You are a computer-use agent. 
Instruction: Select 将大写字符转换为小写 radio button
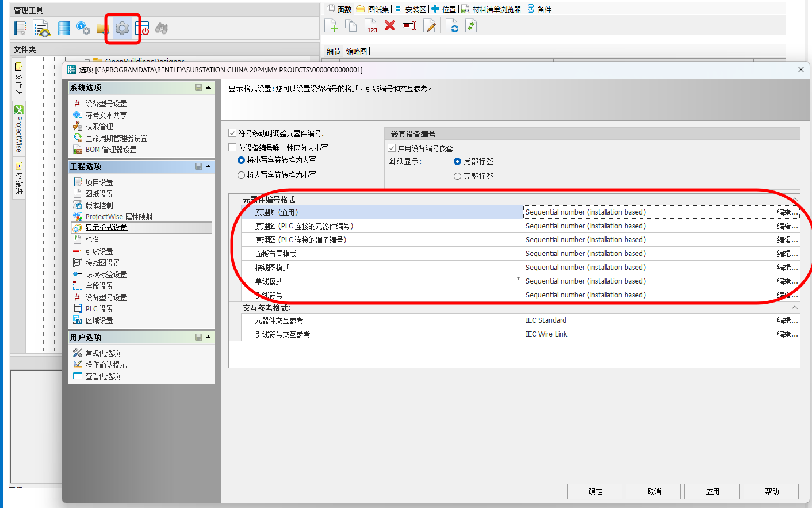click(242, 175)
